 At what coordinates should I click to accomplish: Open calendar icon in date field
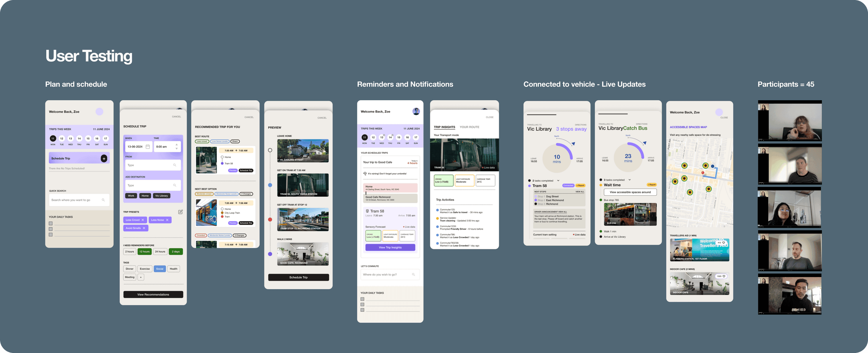148,147
